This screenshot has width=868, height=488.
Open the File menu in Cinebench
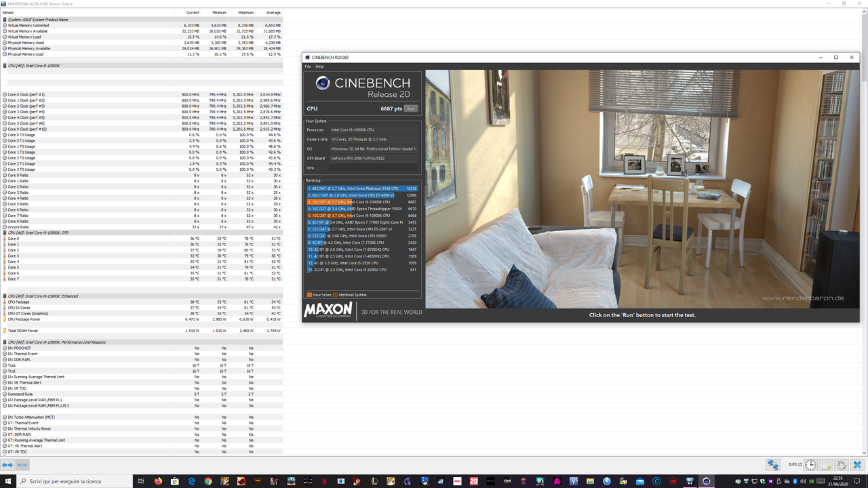tap(309, 66)
